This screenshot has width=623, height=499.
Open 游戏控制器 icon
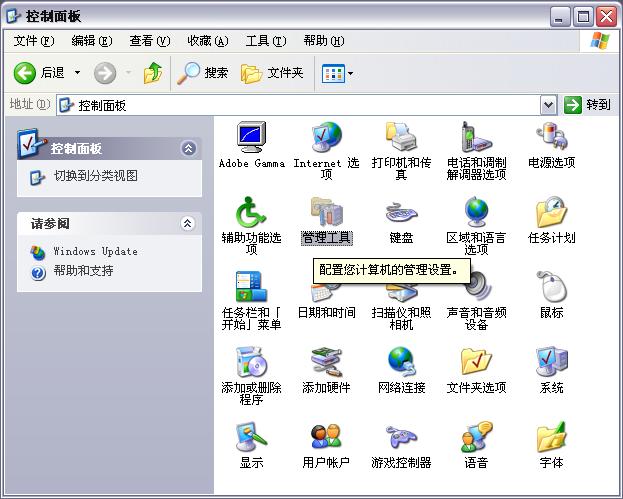[x=401, y=438]
